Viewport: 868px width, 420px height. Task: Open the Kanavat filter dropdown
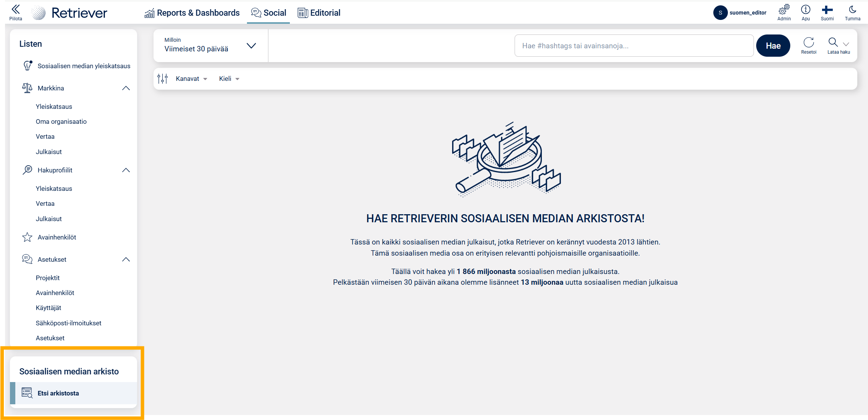point(191,79)
